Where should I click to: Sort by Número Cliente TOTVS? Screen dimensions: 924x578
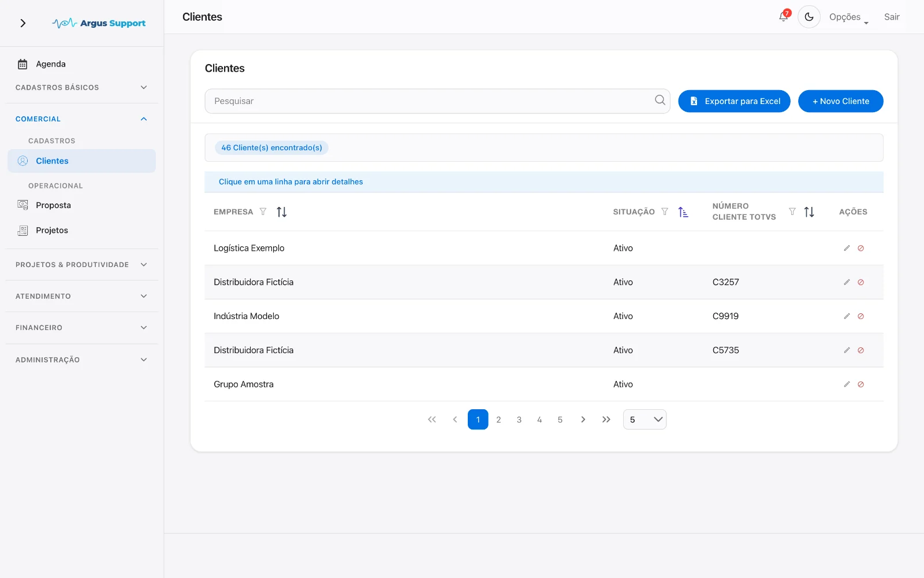coord(809,212)
